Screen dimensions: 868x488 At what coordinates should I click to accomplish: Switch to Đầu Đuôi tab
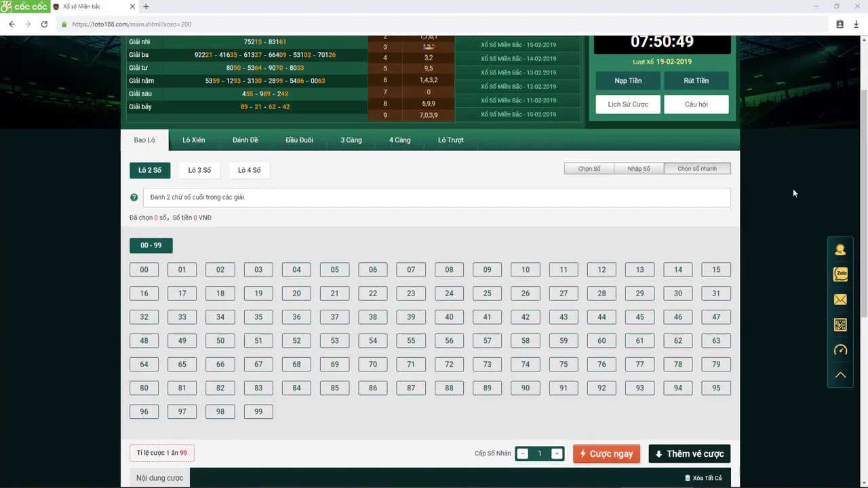click(299, 140)
